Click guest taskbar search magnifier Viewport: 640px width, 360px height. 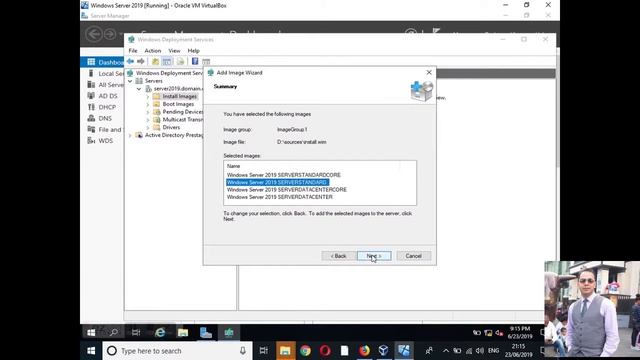tap(114, 333)
